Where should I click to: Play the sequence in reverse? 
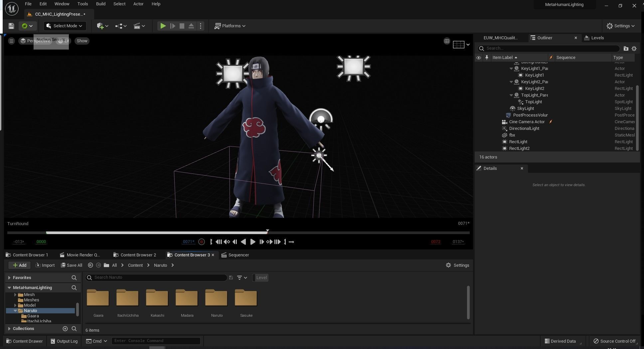[x=243, y=242]
